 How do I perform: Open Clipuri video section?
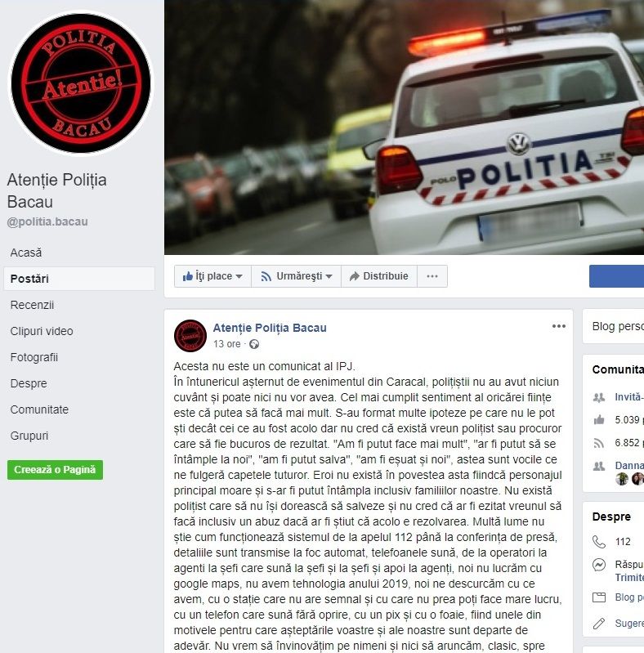click(x=42, y=331)
